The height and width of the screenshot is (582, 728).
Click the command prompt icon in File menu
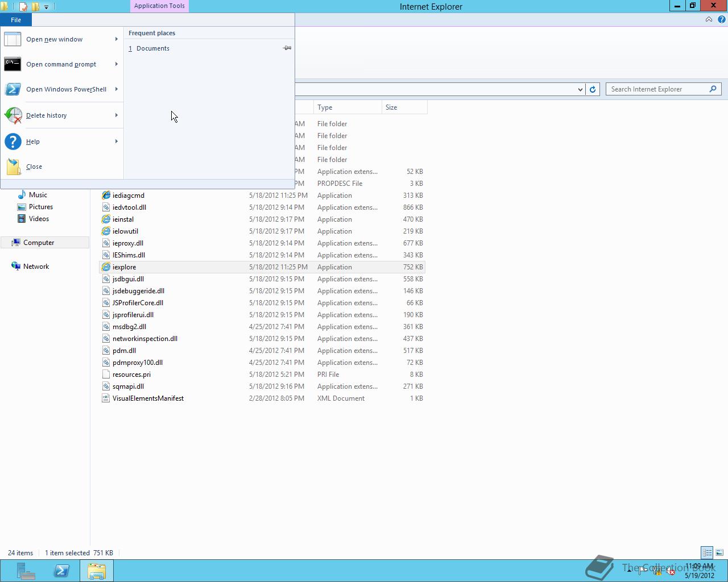[13, 64]
